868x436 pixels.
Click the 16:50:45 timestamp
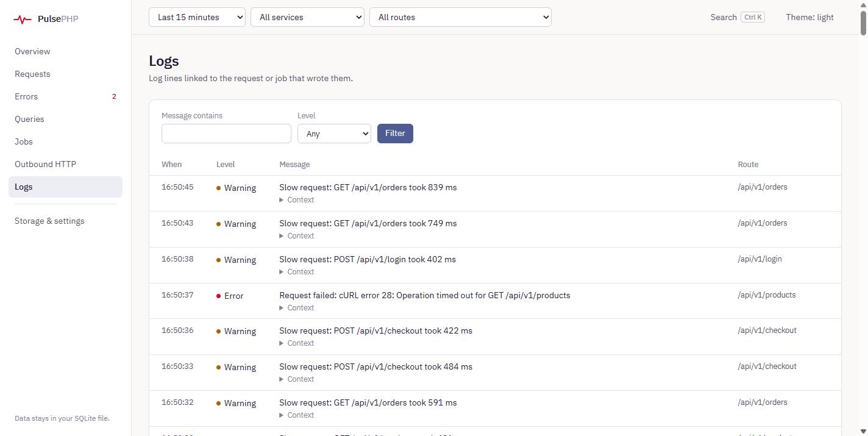tap(177, 187)
